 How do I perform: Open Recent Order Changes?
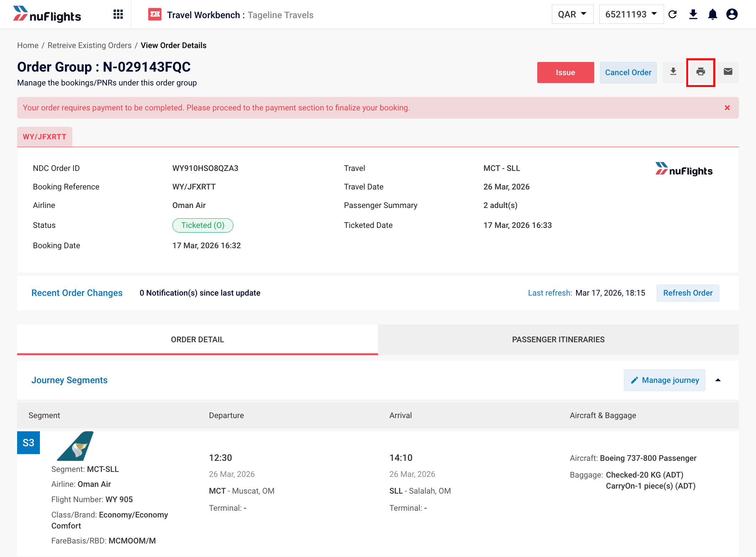(x=77, y=293)
